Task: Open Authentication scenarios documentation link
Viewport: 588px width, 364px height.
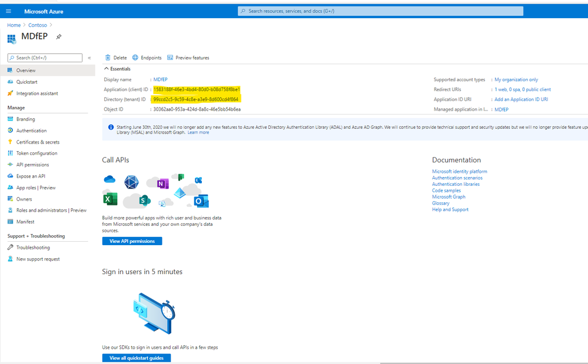Action: click(457, 178)
